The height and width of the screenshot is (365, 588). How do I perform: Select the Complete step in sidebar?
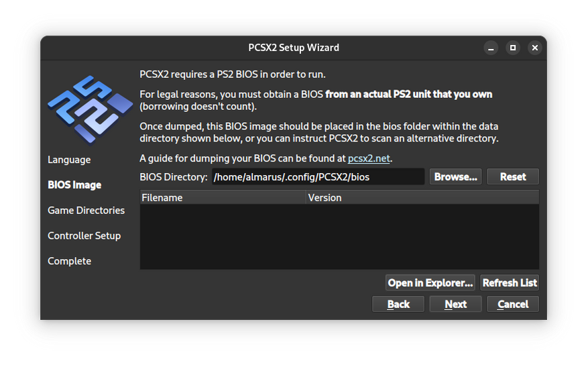coord(69,261)
